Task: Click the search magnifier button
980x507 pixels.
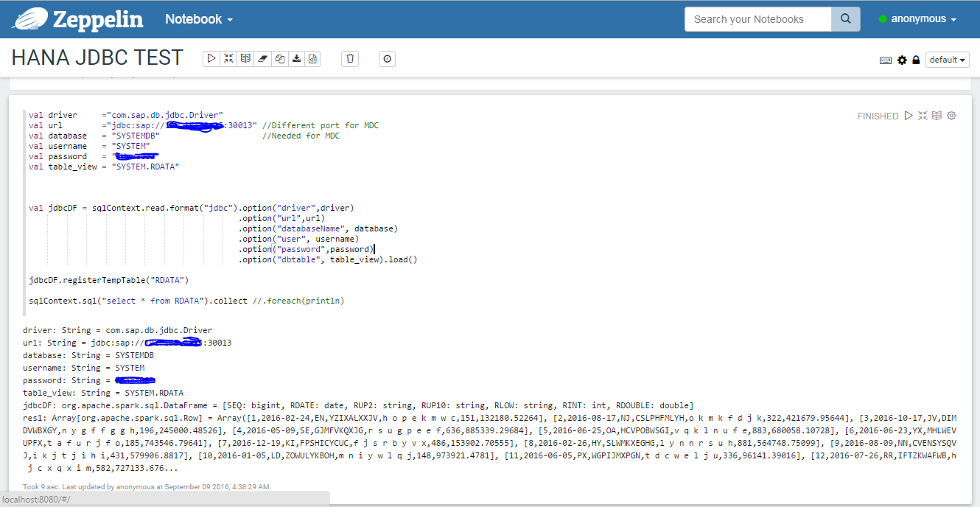Action: [846, 19]
